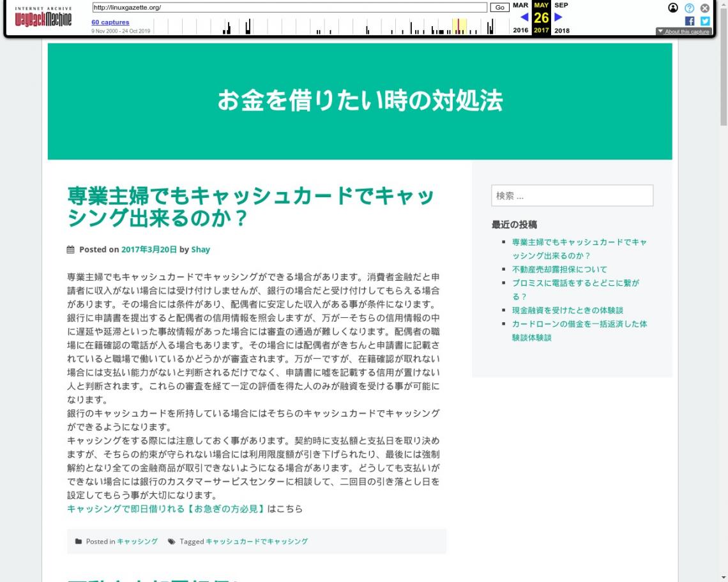Image resolution: width=728 pixels, height=582 pixels.
Task: Open キャッシングで即日借りれる【お急ぎの方必見】 link
Action: click(x=166, y=509)
